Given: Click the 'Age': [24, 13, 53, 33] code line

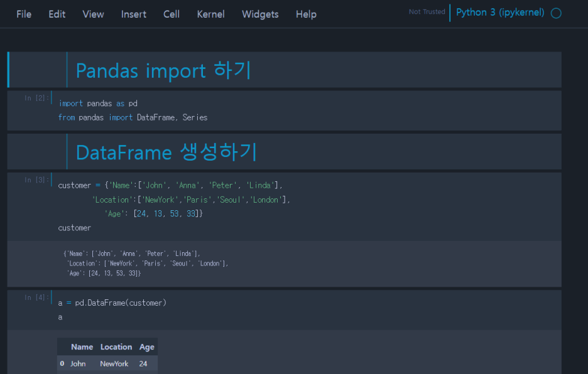Looking at the screenshot, I should click(154, 213).
